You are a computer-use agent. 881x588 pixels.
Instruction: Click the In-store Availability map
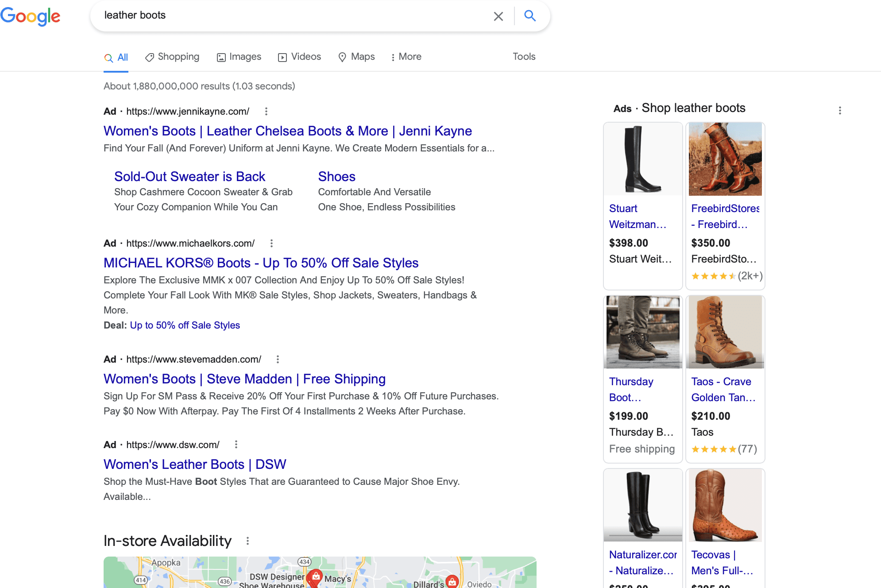click(x=320, y=572)
